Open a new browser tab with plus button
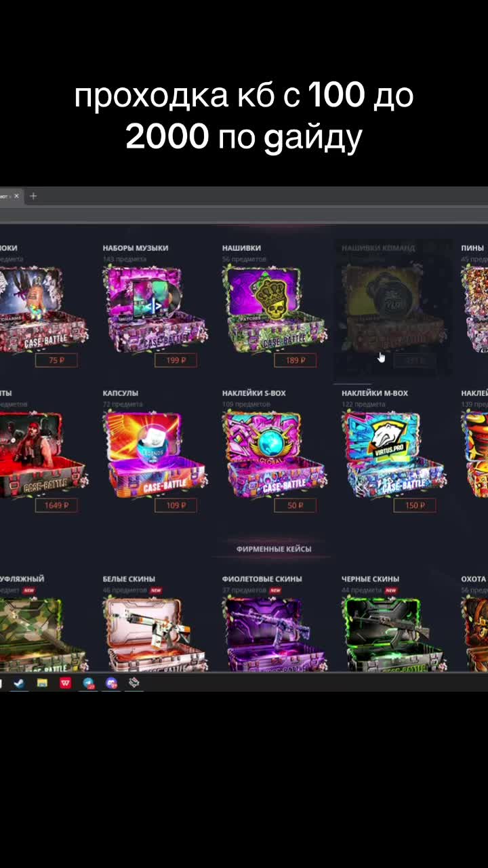The width and height of the screenshot is (488, 868). coord(33,196)
